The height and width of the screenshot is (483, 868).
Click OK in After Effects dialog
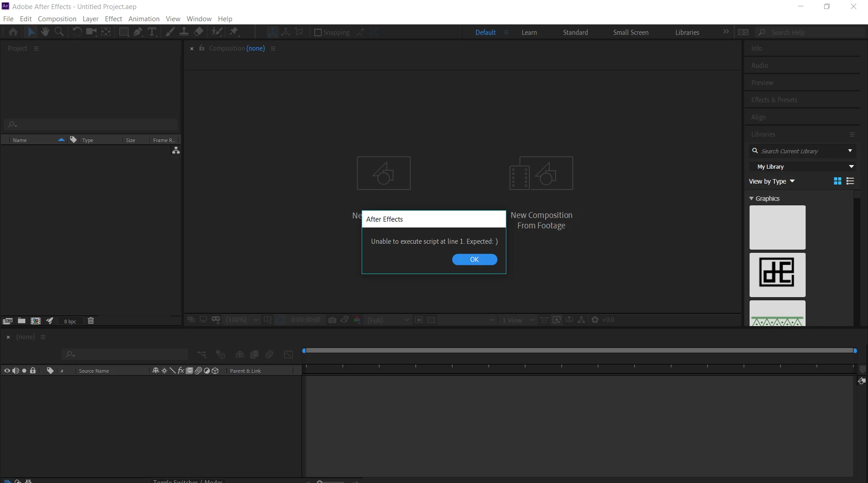pyautogui.click(x=474, y=259)
